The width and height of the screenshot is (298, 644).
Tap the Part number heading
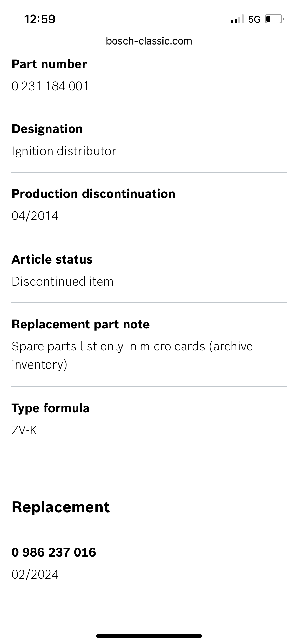[x=49, y=64]
